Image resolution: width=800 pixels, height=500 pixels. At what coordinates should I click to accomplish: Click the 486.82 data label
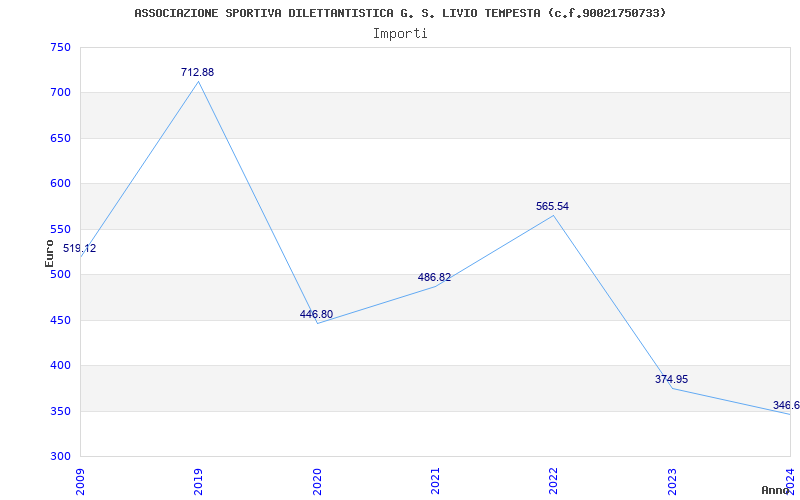click(x=434, y=278)
